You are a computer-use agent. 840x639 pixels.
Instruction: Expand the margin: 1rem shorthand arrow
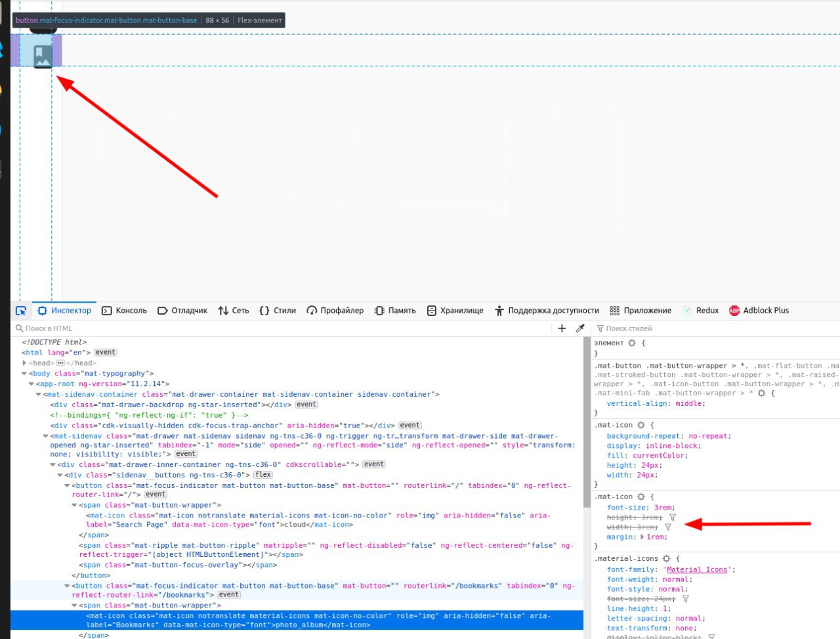pos(642,537)
